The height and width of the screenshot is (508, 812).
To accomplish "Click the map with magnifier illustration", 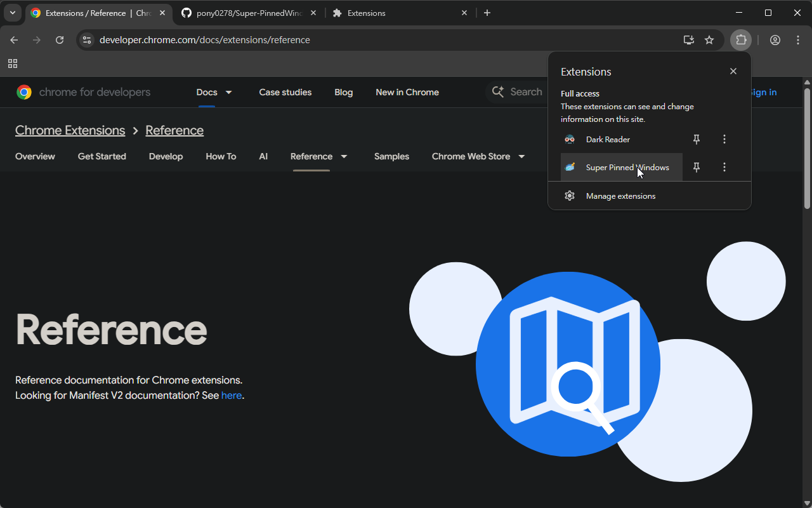I will tap(568, 364).
